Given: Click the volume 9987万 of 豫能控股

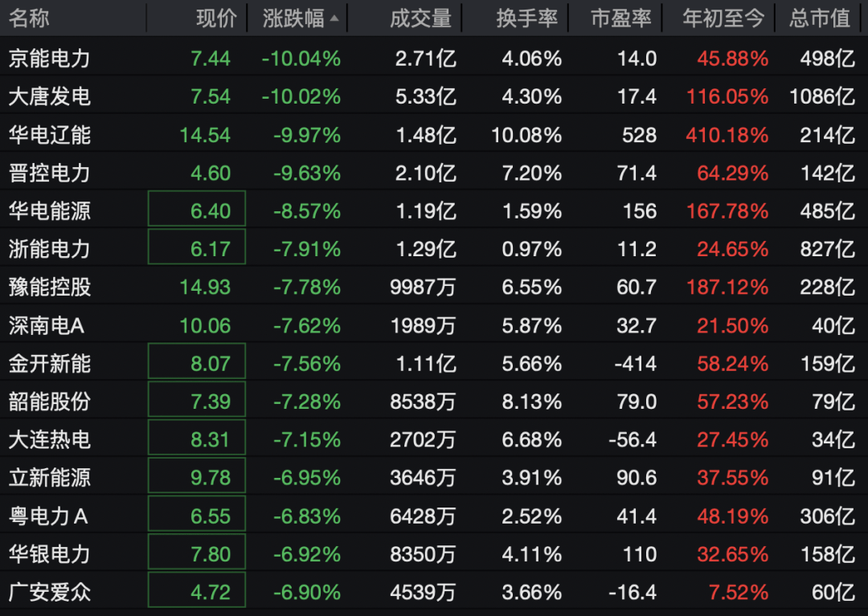Looking at the screenshot, I should [423, 288].
